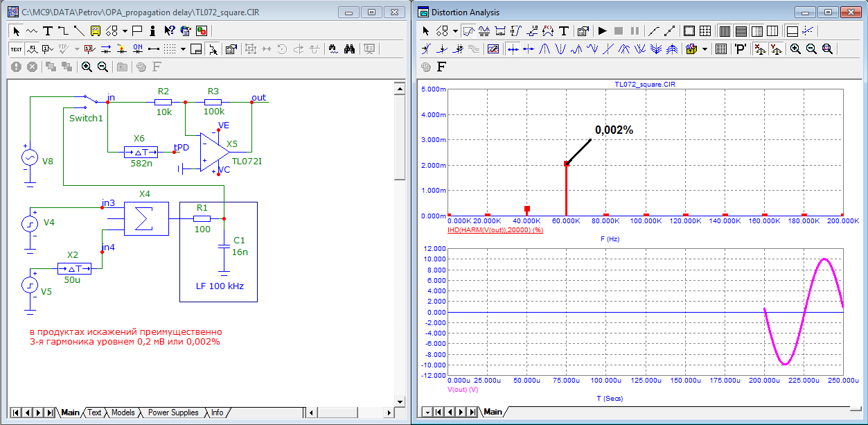Open the grid options dropdown arrow
Viewport: 868px width, 425px height.
183,49
